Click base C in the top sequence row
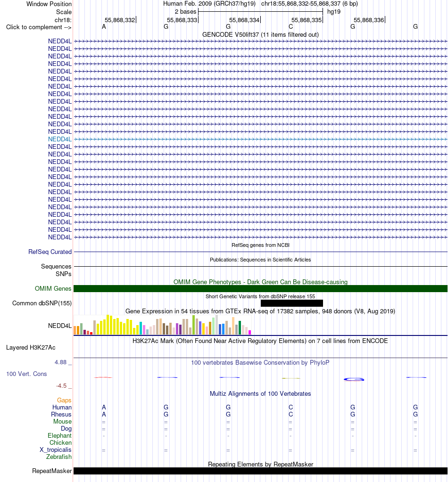Screen dimensions: 448x482 click(x=291, y=27)
